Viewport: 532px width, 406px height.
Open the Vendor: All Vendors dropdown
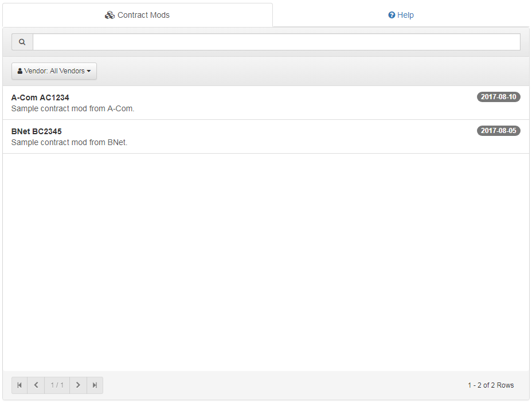54,71
